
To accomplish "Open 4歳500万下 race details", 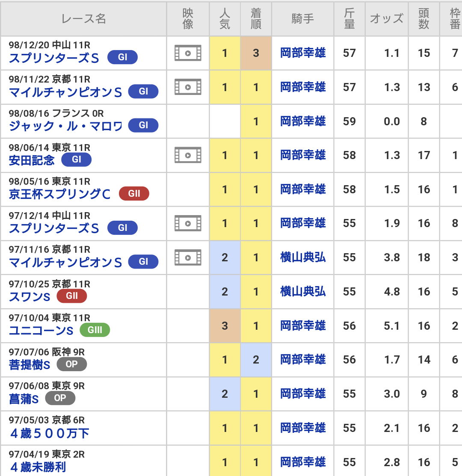I will pos(49,433).
